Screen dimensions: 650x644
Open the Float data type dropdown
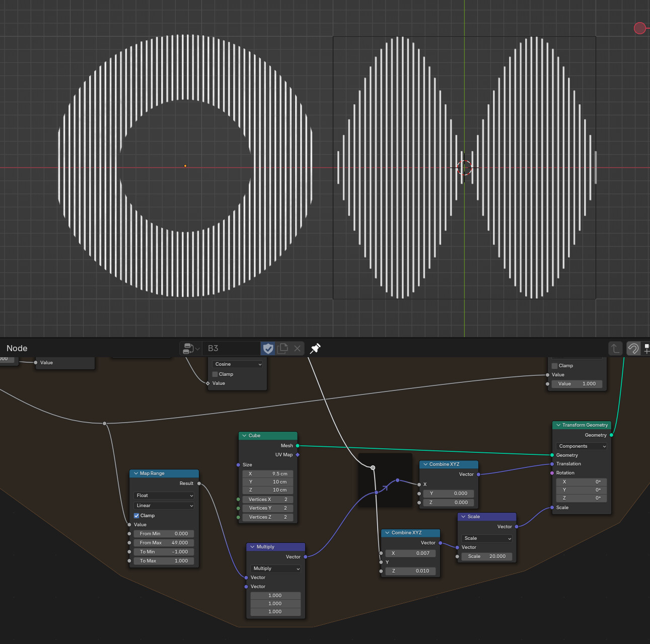pos(164,496)
